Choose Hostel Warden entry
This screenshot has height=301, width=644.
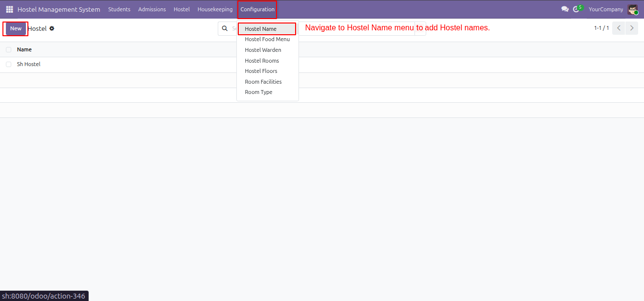click(x=267, y=50)
